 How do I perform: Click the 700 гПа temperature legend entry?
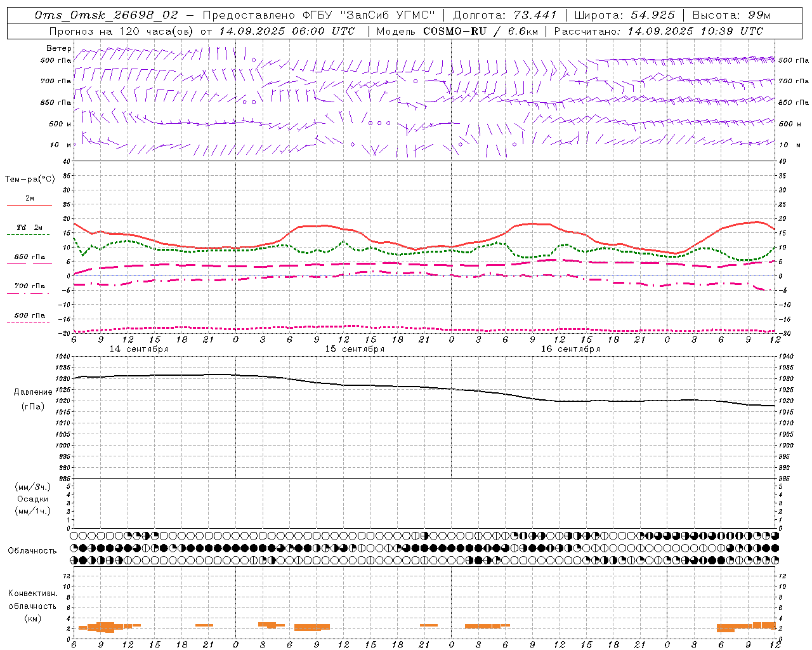(x=30, y=286)
